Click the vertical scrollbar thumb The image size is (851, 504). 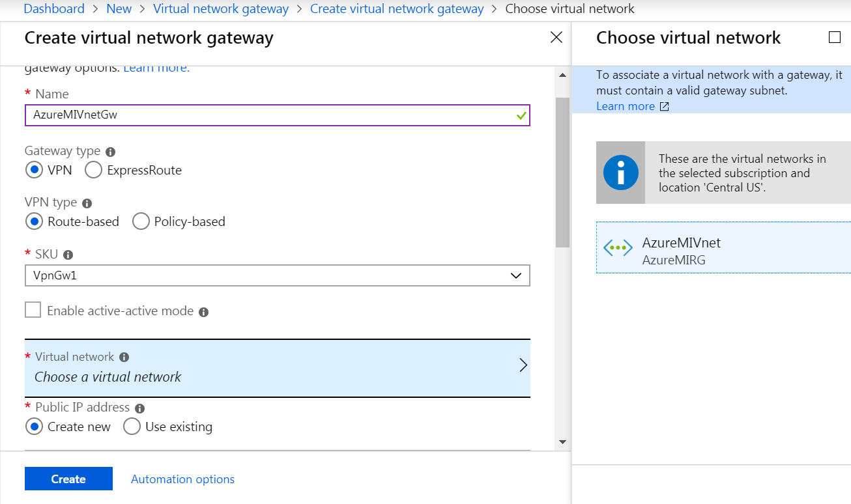(x=562, y=173)
